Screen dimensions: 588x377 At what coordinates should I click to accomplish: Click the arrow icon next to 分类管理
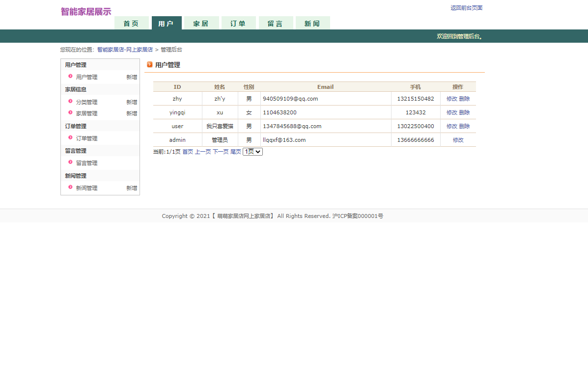click(x=71, y=102)
